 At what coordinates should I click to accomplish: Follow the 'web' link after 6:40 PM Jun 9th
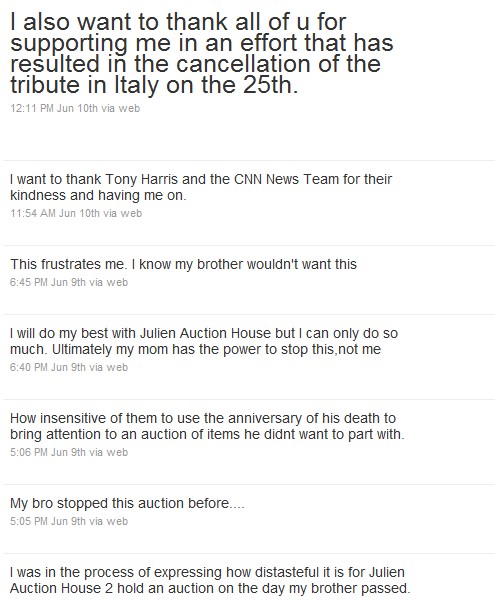click(117, 367)
